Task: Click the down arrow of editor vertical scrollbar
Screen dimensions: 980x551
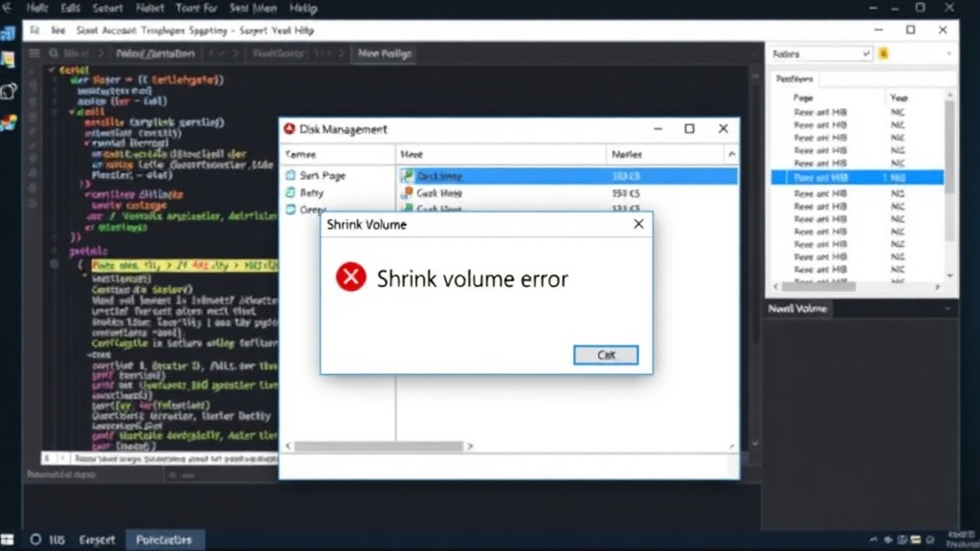Action: click(755, 444)
